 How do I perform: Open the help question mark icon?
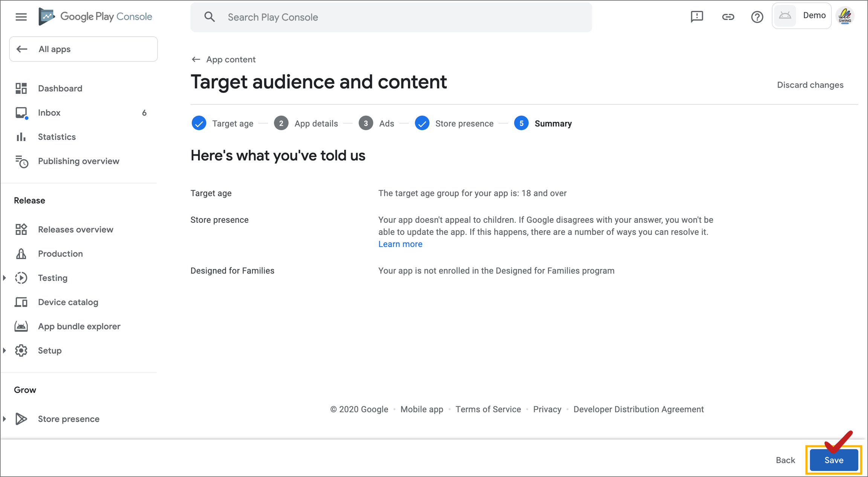pos(757,17)
